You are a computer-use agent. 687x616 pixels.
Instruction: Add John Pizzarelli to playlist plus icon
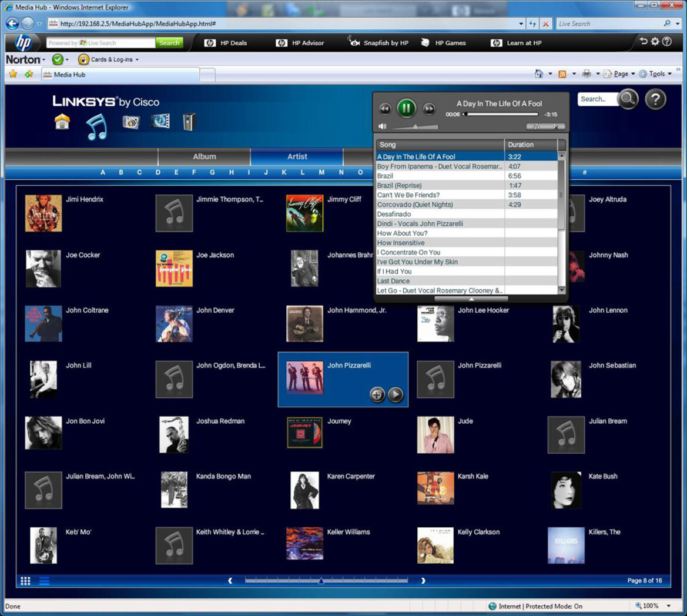tap(377, 394)
